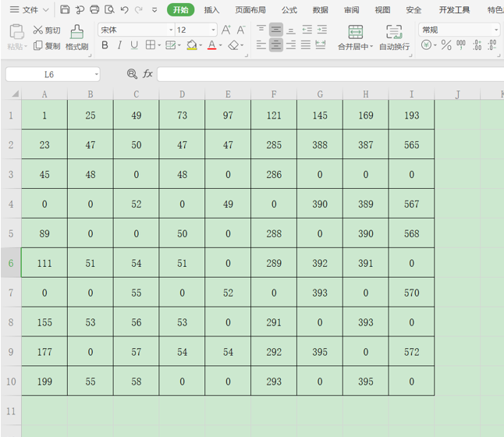The height and width of the screenshot is (437, 504).
Task: Click decrease indent icon
Action: tap(307, 30)
